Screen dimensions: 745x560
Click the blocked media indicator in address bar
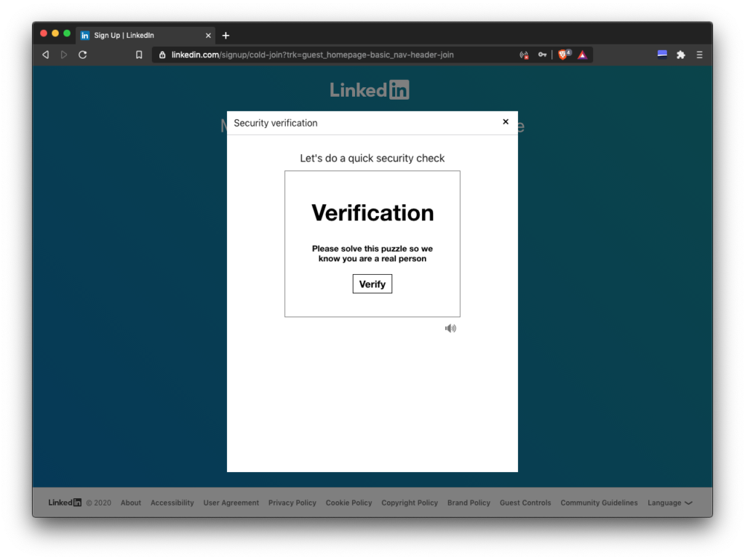pyautogui.click(x=524, y=55)
